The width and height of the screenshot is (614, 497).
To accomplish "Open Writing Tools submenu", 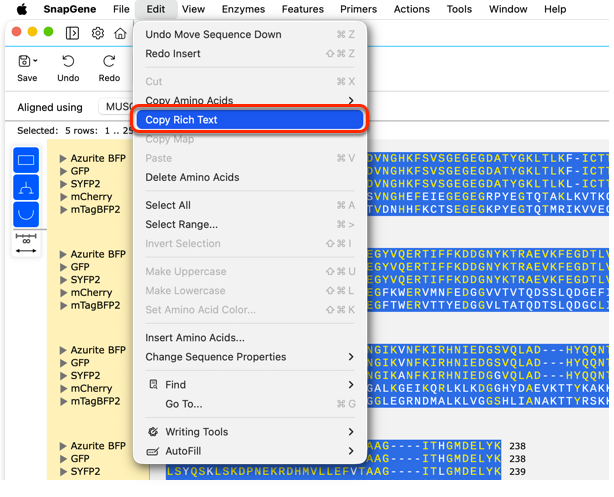I will click(x=250, y=432).
